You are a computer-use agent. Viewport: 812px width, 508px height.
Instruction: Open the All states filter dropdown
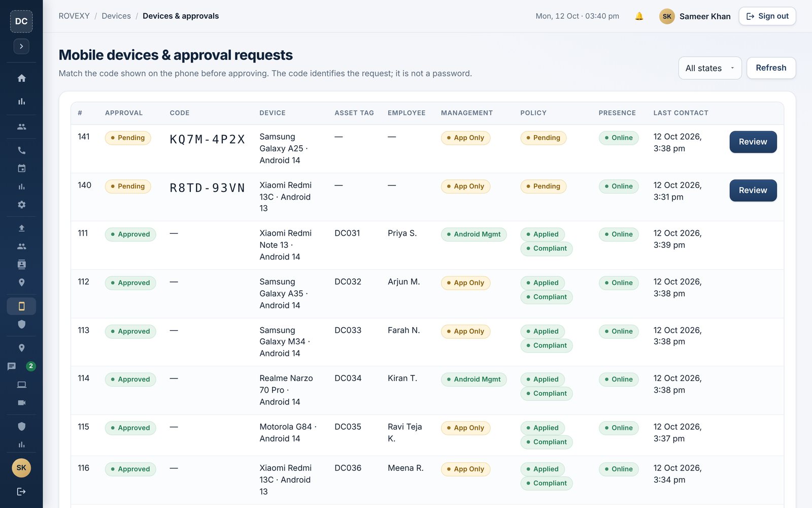coord(710,68)
